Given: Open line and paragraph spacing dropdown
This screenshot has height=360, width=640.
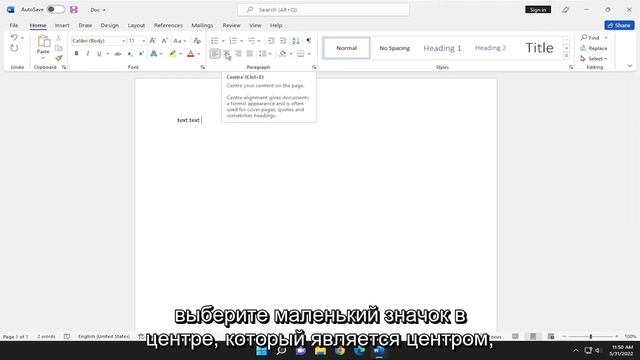Looking at the screenshot, I should click(x=265, y=53).
